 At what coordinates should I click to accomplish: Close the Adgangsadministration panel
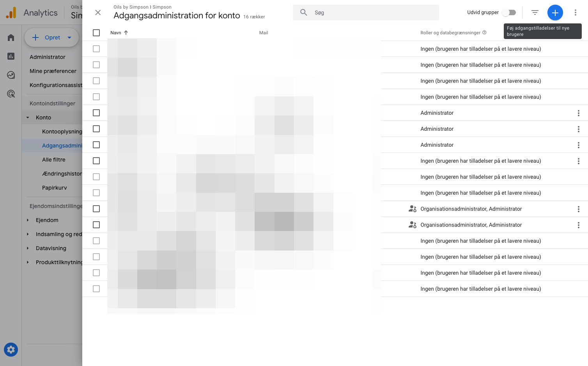[98, 12]
